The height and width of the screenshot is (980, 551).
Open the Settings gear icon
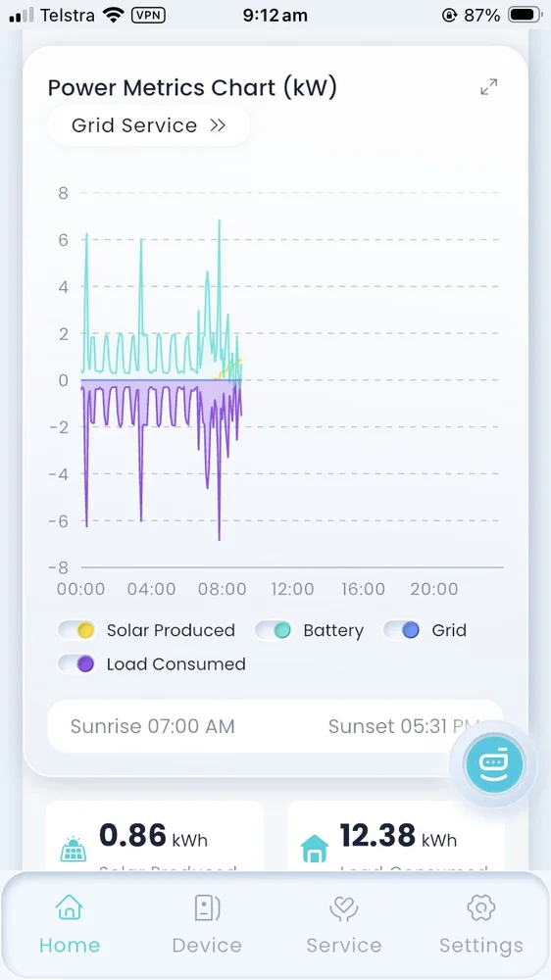coord(481,906)
